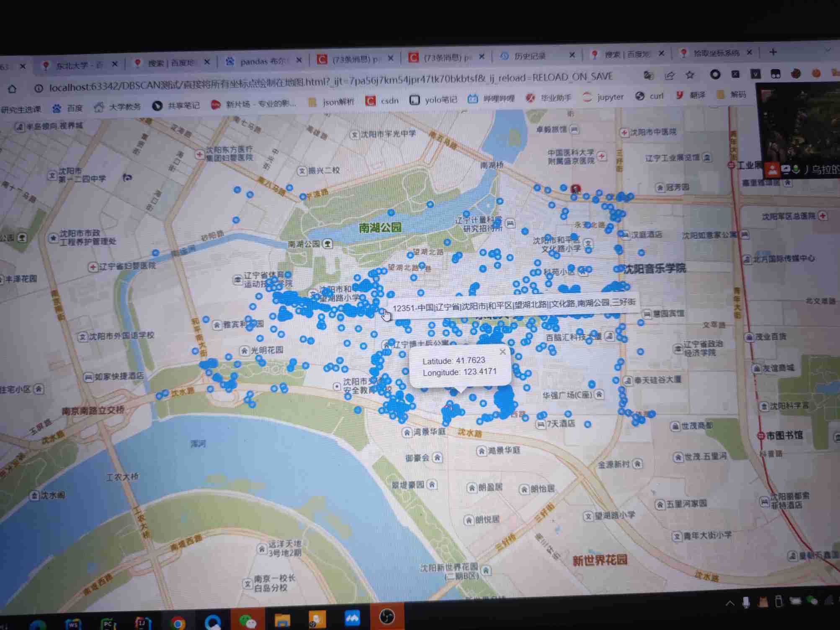
Task: Click the share page icon in address bar
Action: point(669,76)
